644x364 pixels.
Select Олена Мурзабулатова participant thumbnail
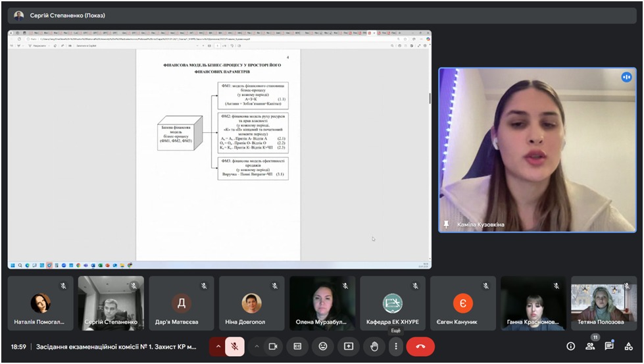click(x=322, y=303)
